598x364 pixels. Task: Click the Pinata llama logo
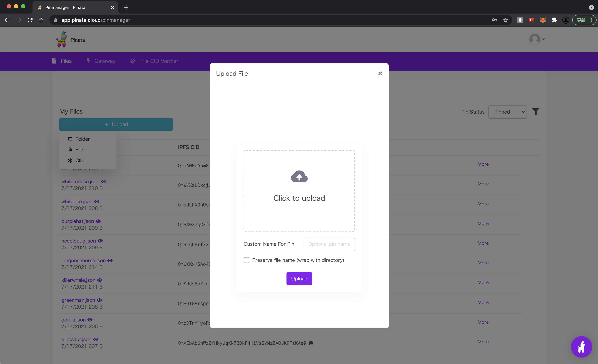click(x=62, y=39)
